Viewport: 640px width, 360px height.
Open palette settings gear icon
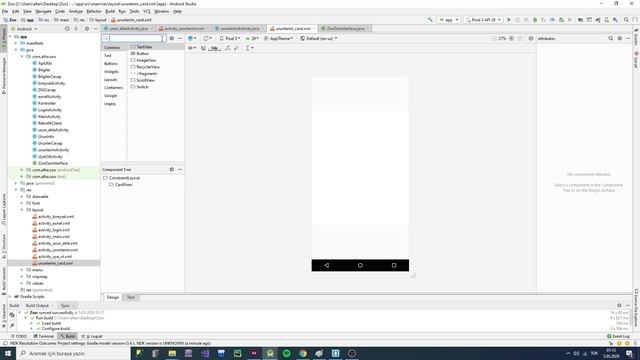[171, 38]
